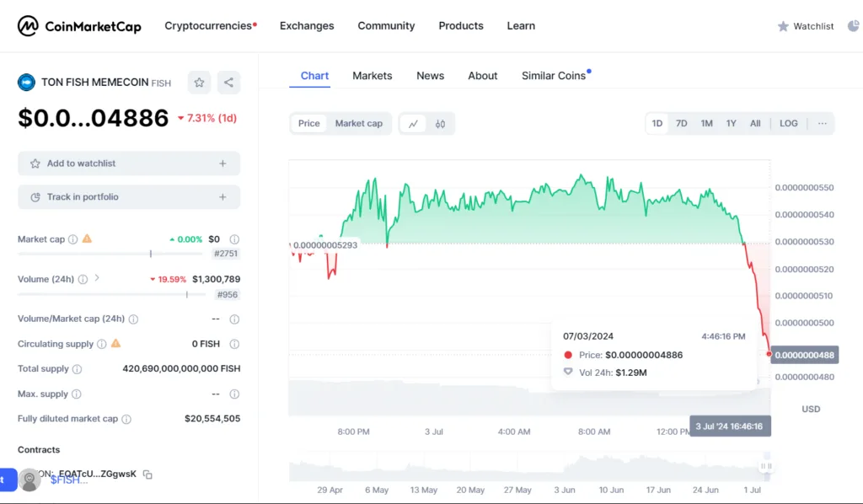Screen dimensions: 863x504
Task: Open header Watchlist link
Action: [806, 26]
